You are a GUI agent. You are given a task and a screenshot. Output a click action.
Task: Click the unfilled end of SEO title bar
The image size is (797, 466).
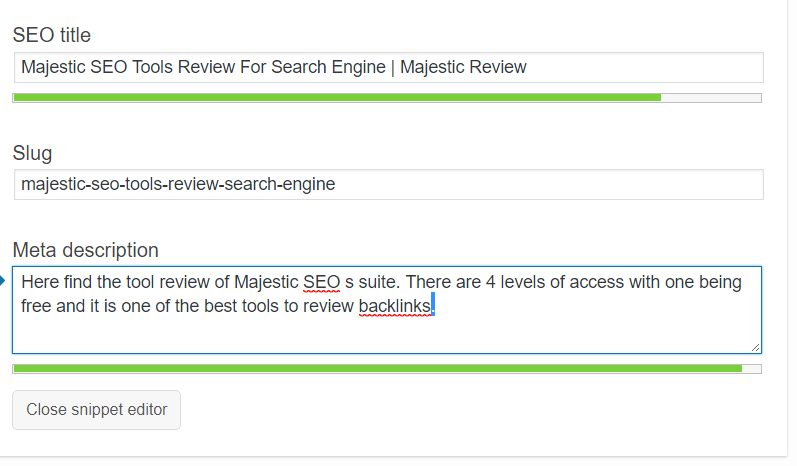pyautogui.click(x=711, y=98)
